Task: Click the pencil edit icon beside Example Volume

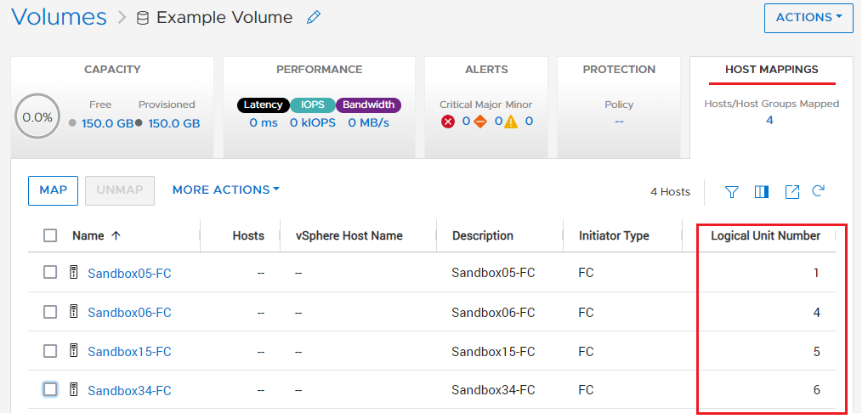Action: [314, 18]
